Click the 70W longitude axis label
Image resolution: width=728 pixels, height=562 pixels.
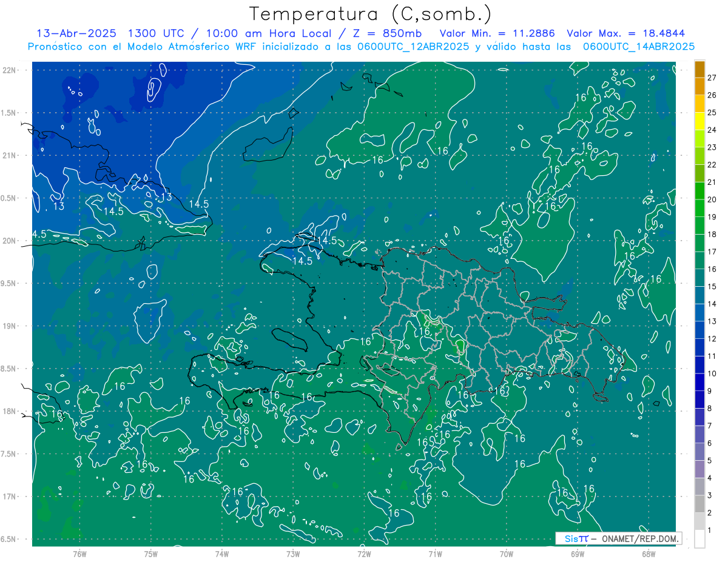coord(507,554)
